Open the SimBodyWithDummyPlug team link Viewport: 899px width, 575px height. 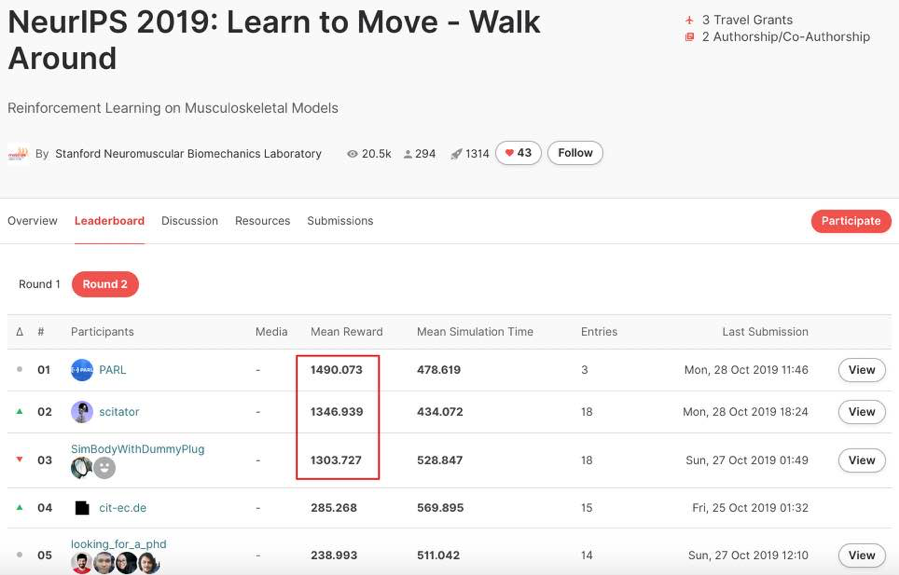point(138,449)
